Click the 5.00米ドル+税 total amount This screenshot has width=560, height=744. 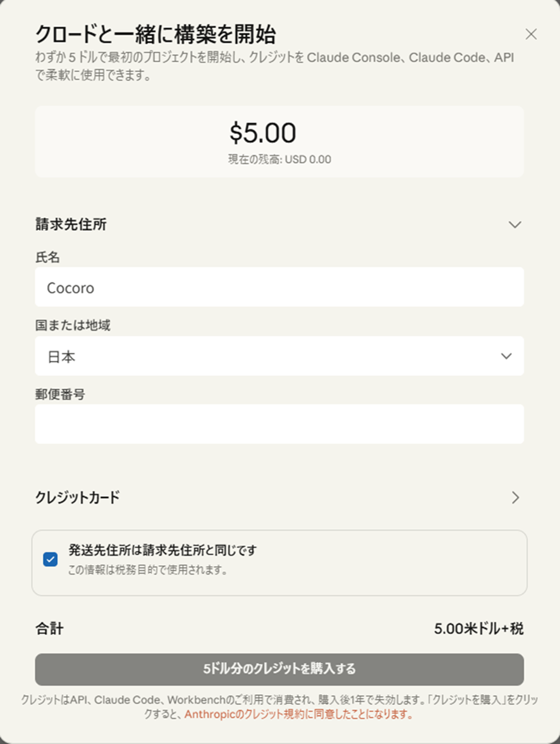[x=478, y=629]
